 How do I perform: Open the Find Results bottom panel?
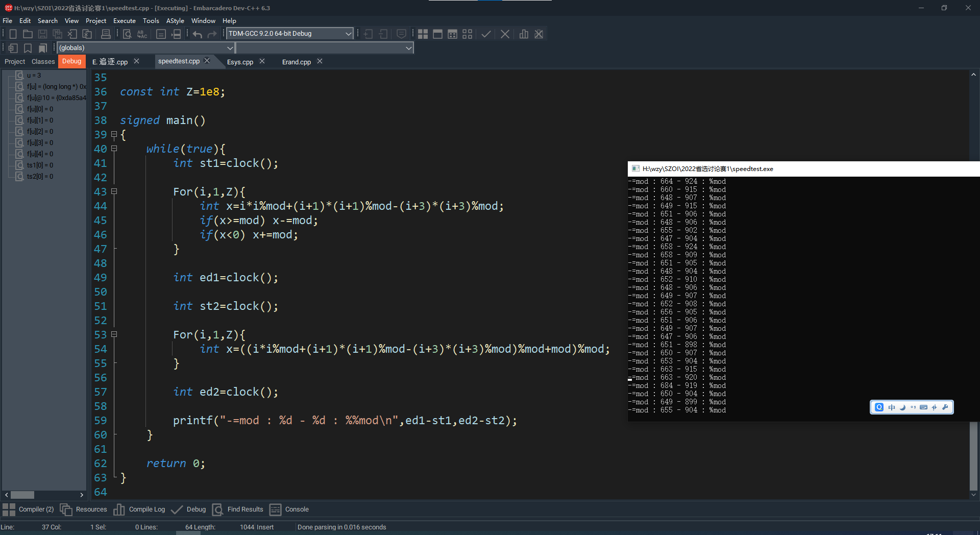[237, 509]
